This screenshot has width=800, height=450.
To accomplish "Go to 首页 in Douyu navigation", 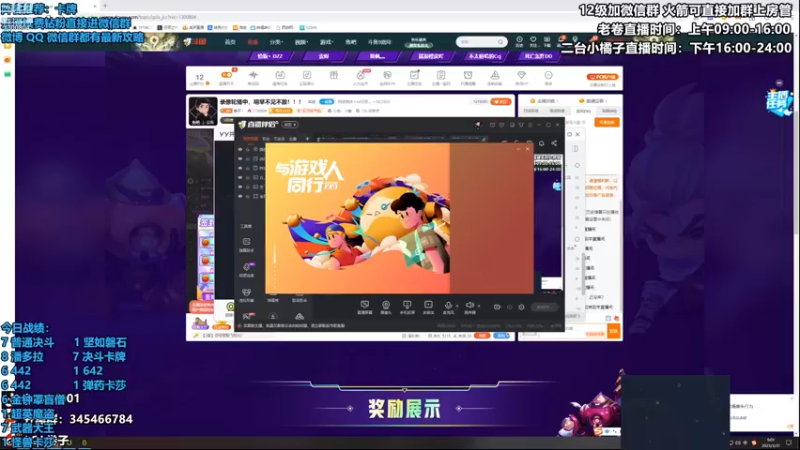I will [230, 42].
